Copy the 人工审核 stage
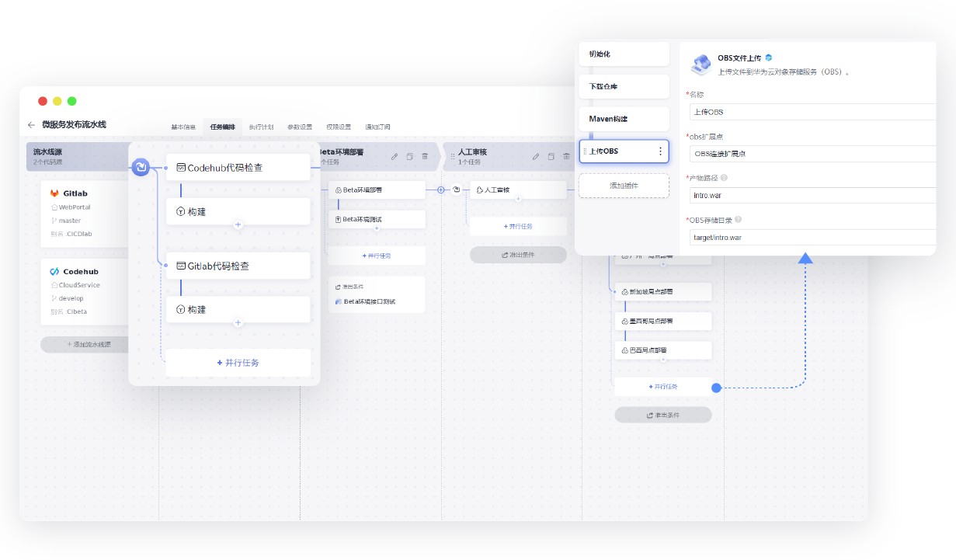The width and height of the screenshot is (956, 560). [x=551, y=156]
